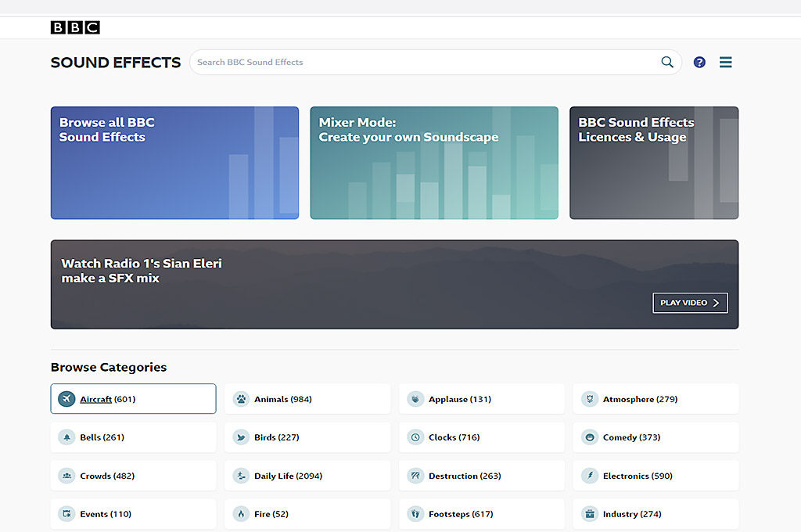Image resolution: width=801 pixels, height=532 pixels.
Task: Open the hamburger menu
Action: pyautogui.click(x=726, y=63)
